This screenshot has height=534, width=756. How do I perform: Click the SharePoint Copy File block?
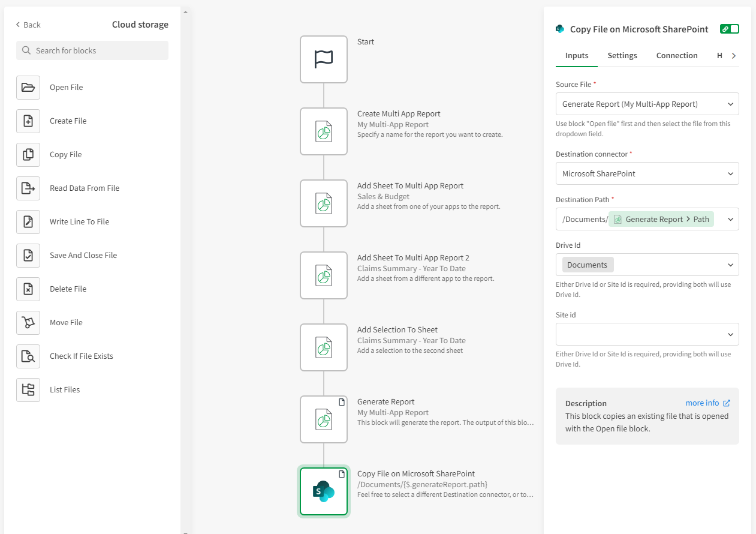[x=324, y=491]
